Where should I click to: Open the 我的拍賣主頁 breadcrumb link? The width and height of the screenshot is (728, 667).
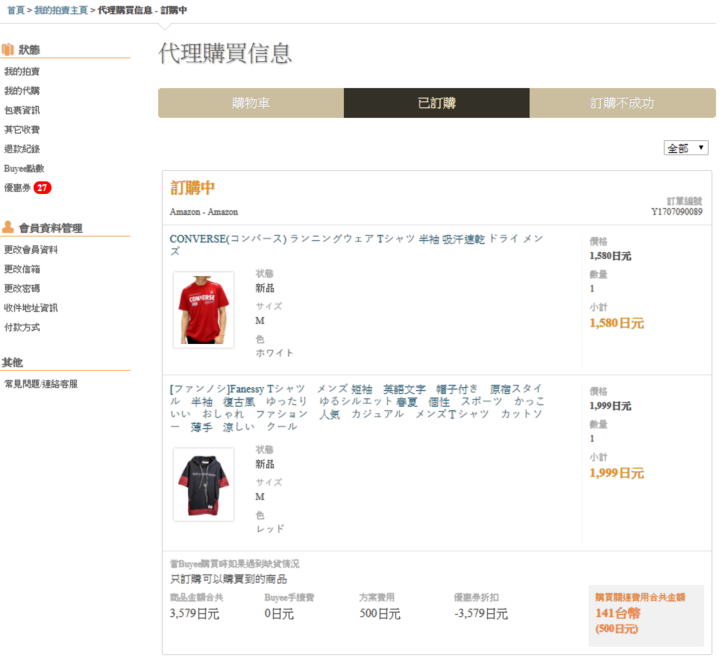(x=61, y=10)
